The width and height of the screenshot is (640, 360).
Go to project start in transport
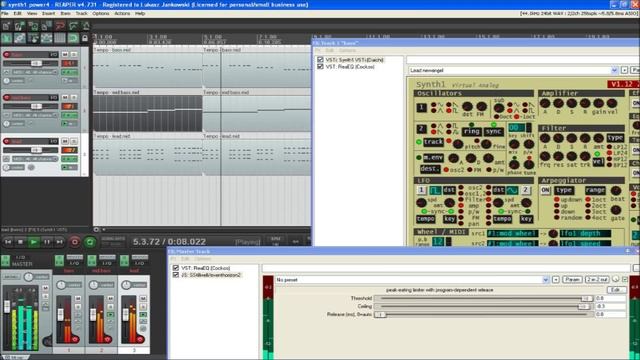click(8, 242)
